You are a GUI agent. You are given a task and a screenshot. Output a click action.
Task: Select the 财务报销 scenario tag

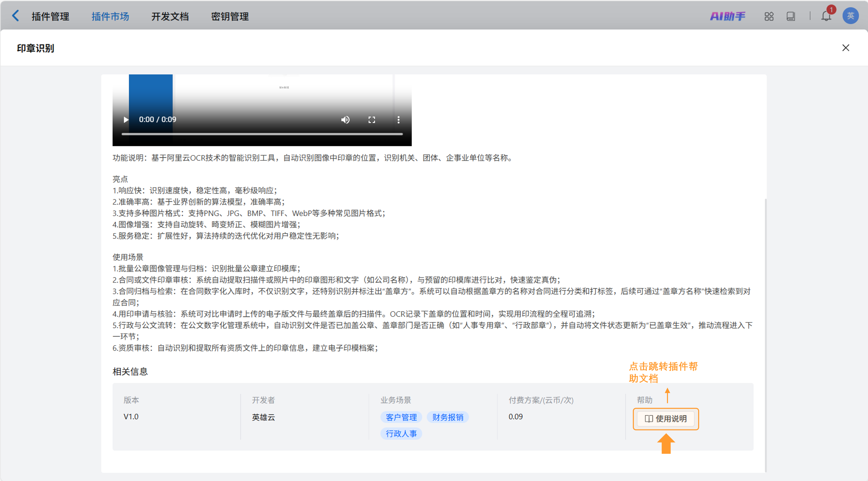tap(447, 417)
